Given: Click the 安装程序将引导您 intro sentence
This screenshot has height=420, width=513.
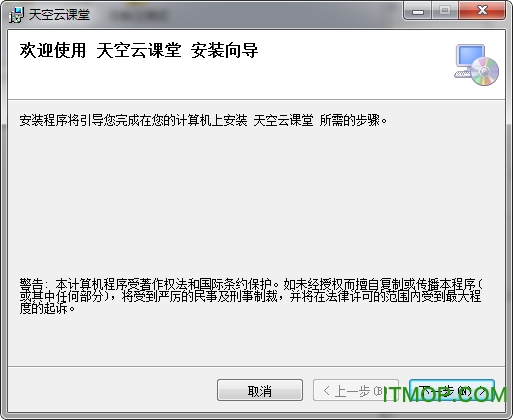Looking at the screenshot, I should [203, 120].
